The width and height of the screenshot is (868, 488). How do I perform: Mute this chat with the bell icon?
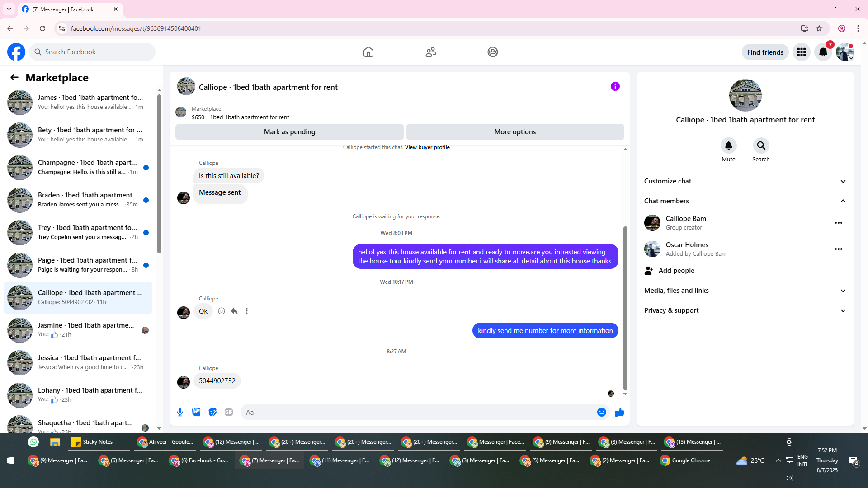729,145
